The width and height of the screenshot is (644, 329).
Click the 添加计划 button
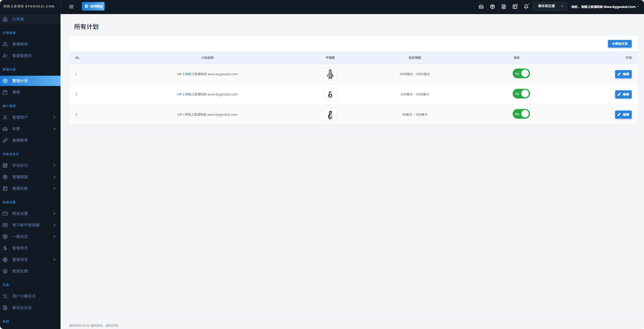[x=620, y=44]
